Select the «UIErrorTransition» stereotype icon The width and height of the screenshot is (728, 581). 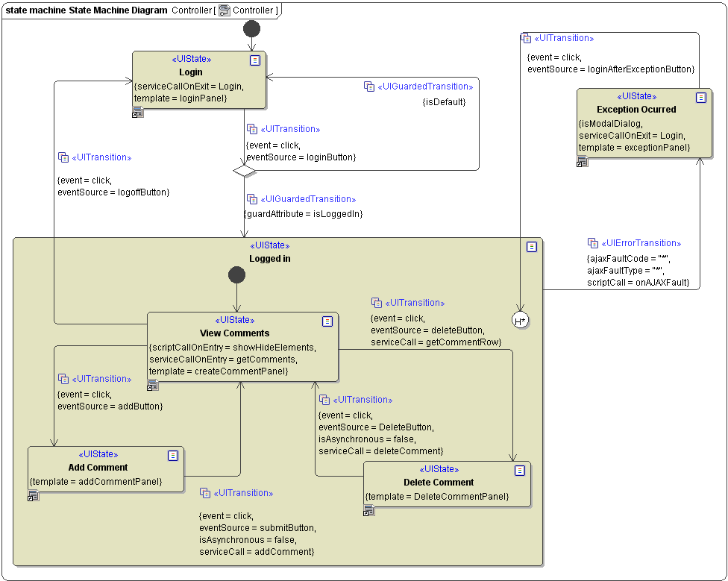point(593,242)
